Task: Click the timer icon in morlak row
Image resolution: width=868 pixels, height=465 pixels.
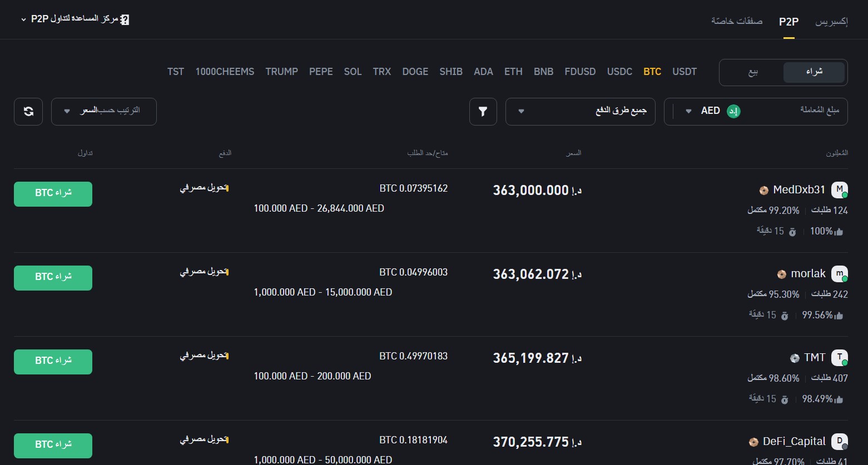Action: coord(785,316)
